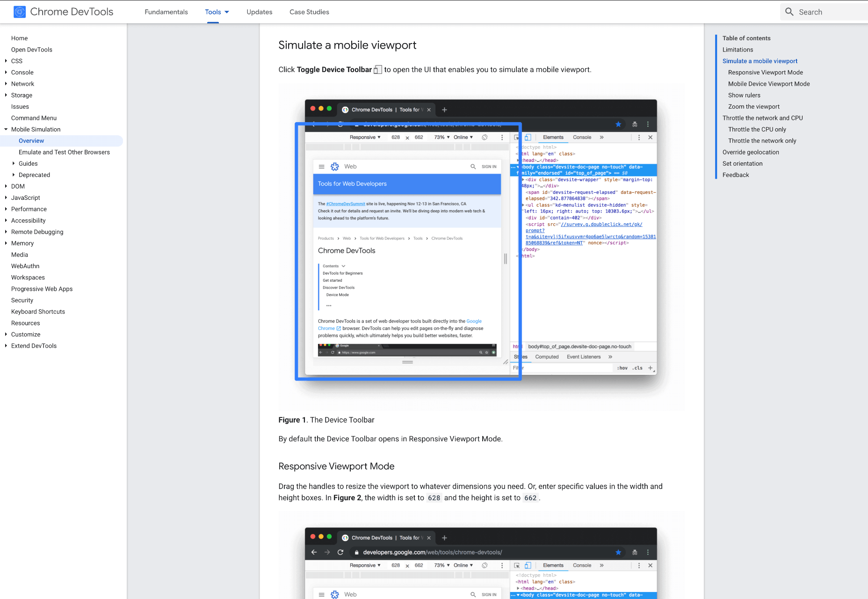This screenshot has height=599, width=868.
Task: Jump to Feedback section
Action: click(736, 175)
